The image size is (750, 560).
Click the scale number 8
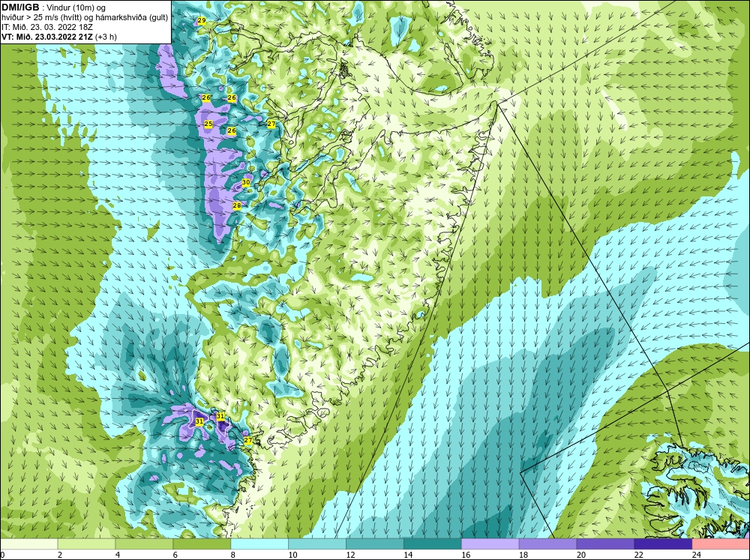point(233,555)
